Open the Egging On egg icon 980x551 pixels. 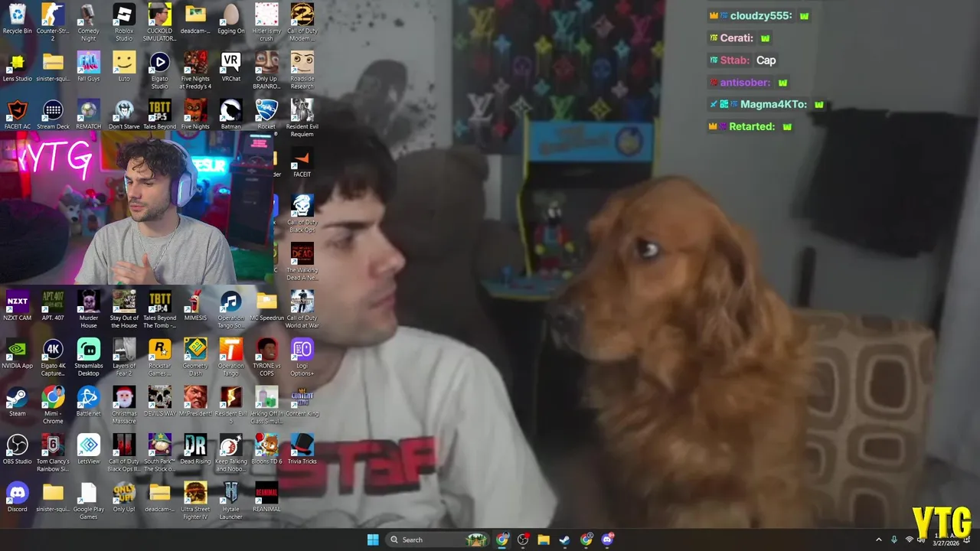coord(230,15)
